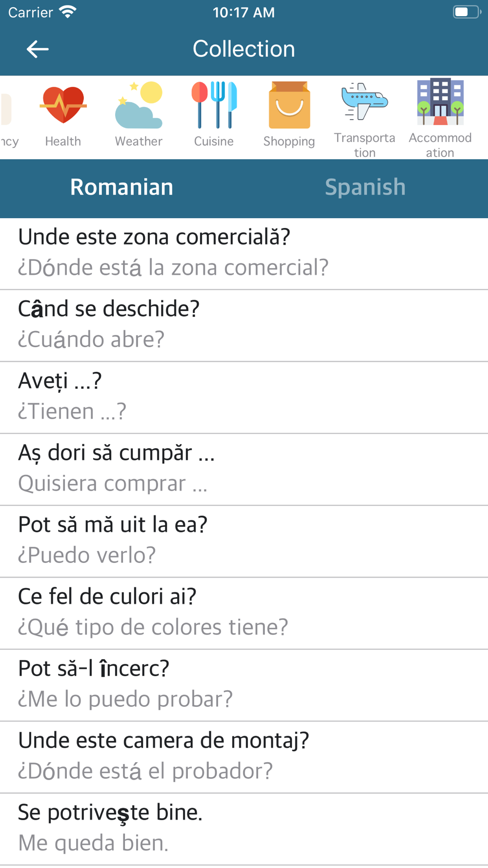The height and width of the screenshot is (868, 488).
Task: Switch to the Romanian tab
Action: click(122, 187)
